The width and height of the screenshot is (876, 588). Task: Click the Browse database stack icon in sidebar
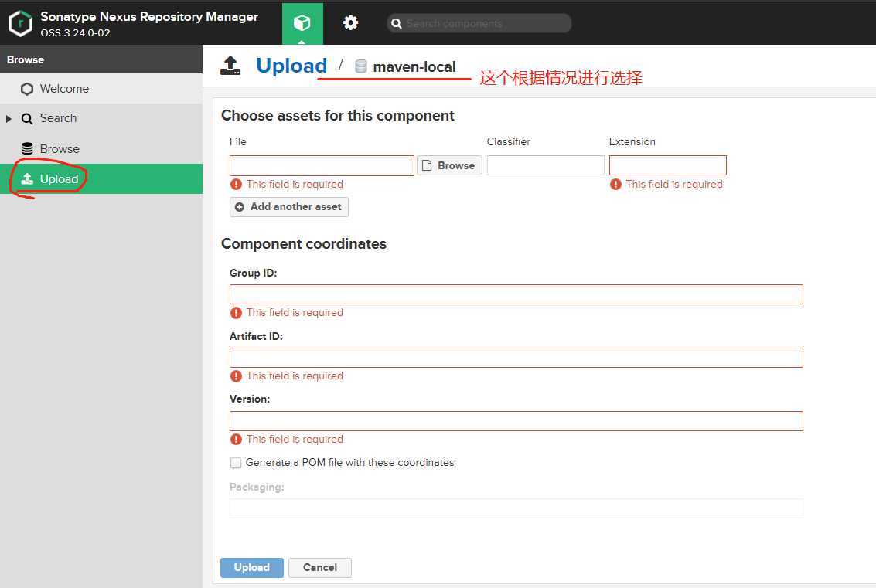(x=27, y=148)
